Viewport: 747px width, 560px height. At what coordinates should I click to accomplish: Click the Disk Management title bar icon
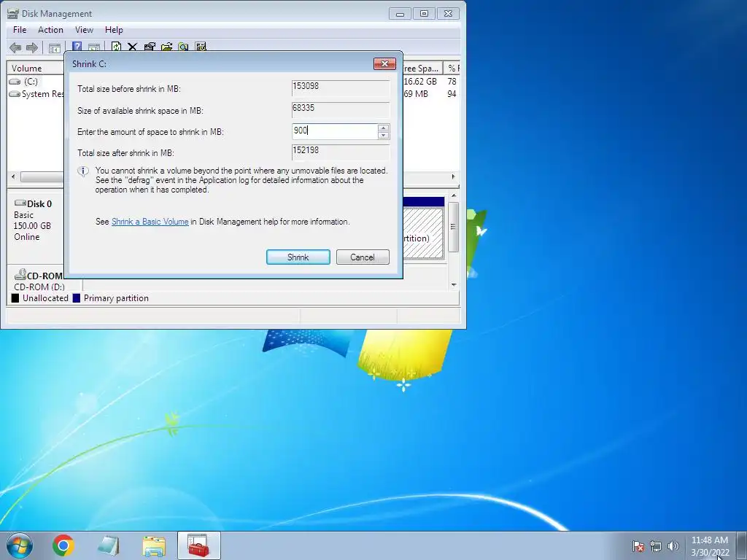(13, 13)
